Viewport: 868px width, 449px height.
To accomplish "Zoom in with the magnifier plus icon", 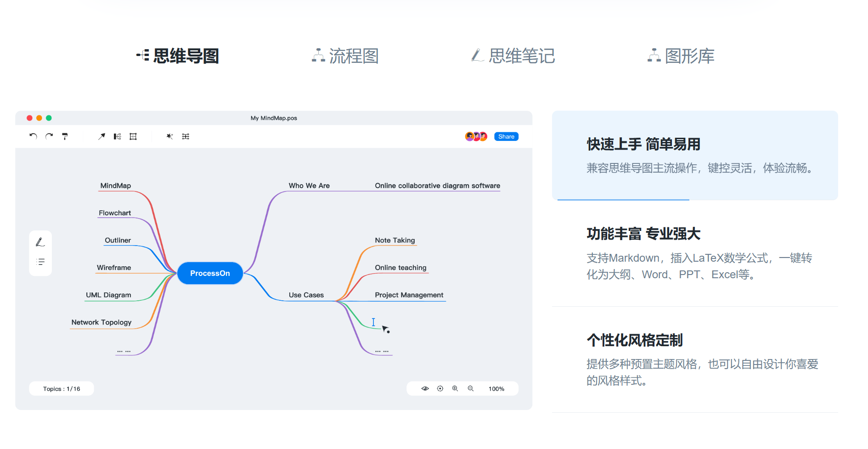I will point(455,389).
